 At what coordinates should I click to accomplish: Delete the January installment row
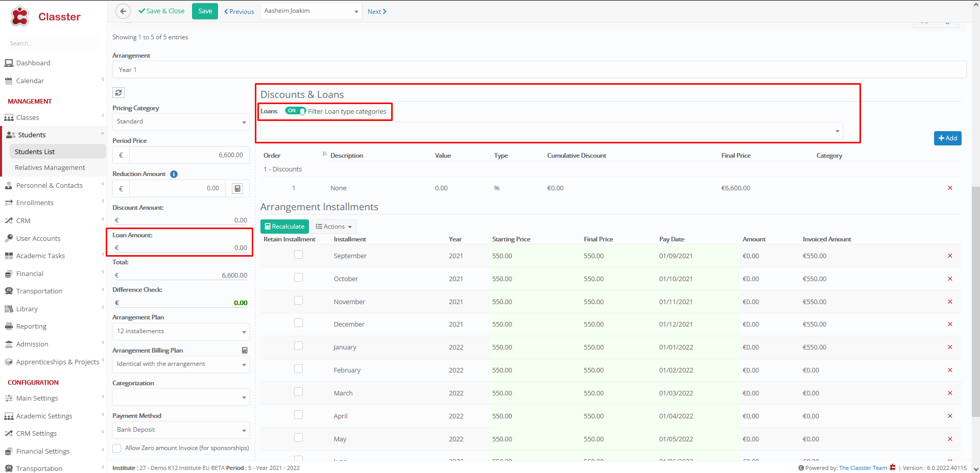(950, 347)
